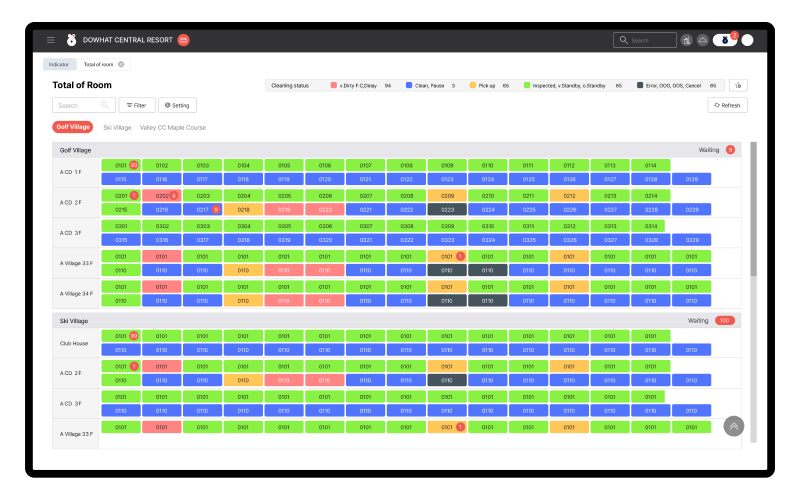Open the room service cloche icon

coord(703,40)
